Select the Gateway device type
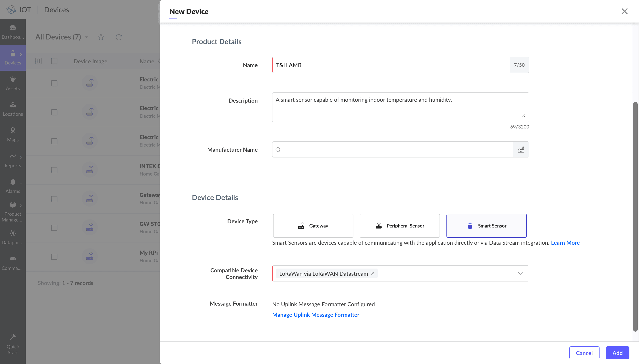Image resolution: width=639 pixels, height=364 pixels. pos(313,225)
